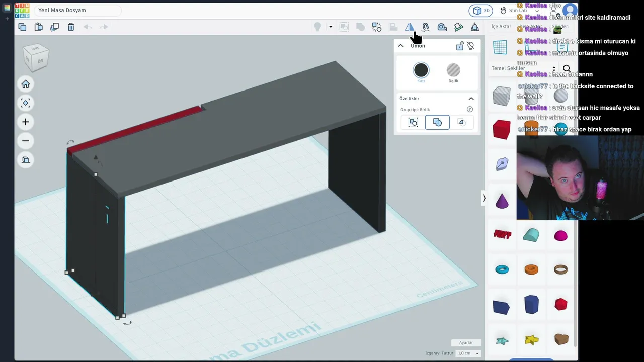This screenshot has height=362, width=644.
Task: Switch to 3D design view
Action: pos(481,11)
